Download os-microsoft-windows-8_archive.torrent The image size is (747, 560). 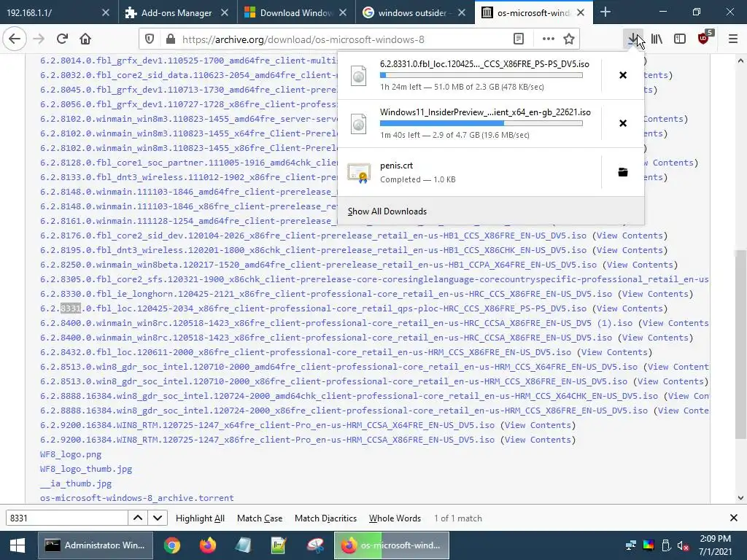point(136,498)
